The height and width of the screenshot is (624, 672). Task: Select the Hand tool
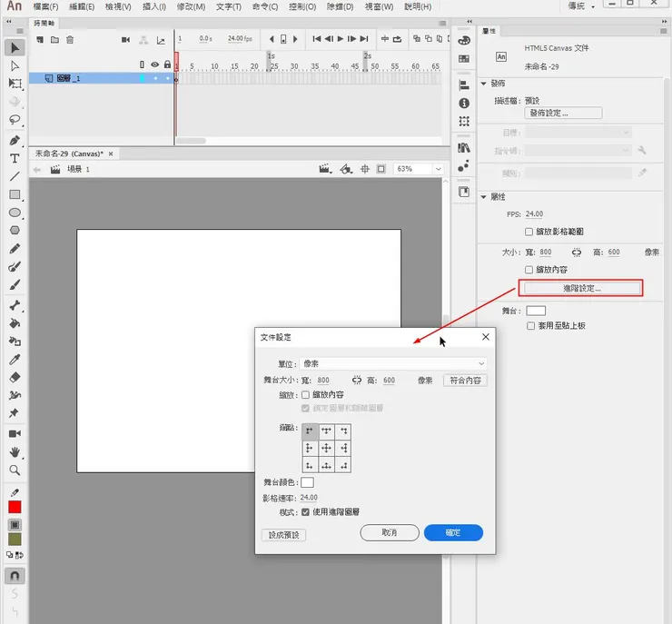(15, 451)
